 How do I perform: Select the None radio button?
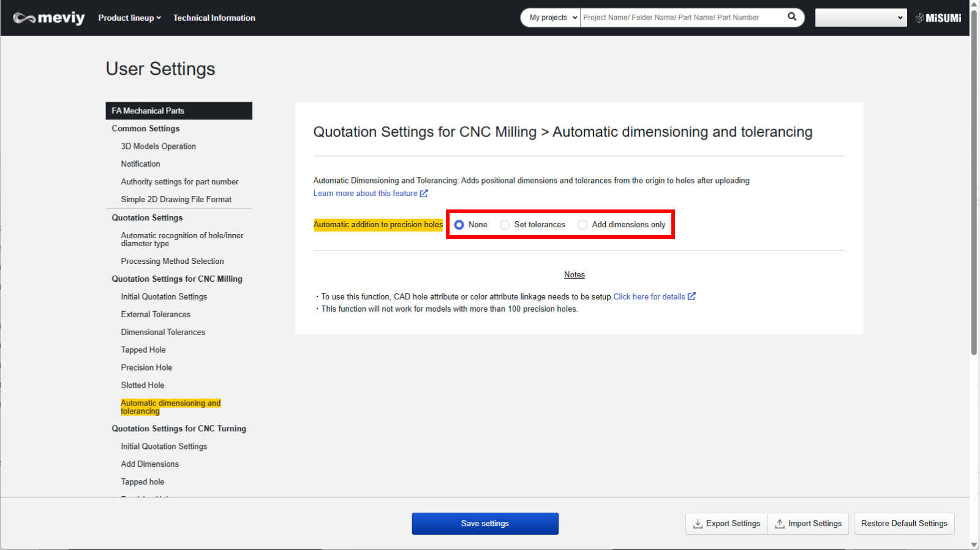(459, 225)
